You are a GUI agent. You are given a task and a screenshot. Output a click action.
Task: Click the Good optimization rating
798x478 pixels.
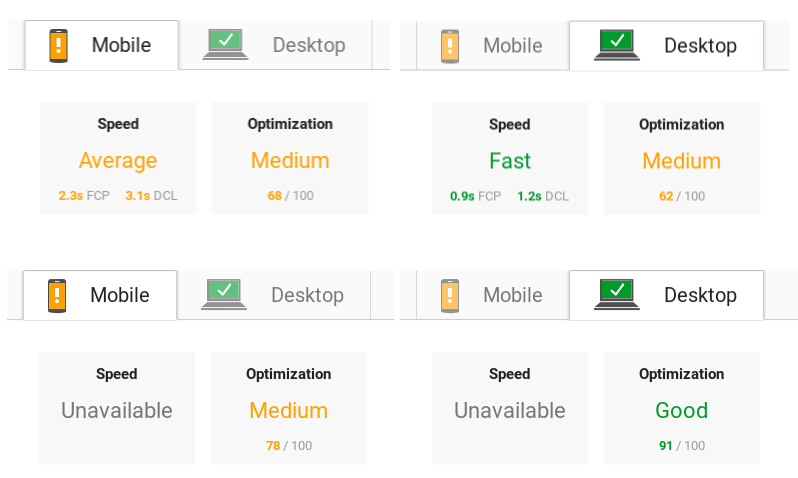[681, 410]
